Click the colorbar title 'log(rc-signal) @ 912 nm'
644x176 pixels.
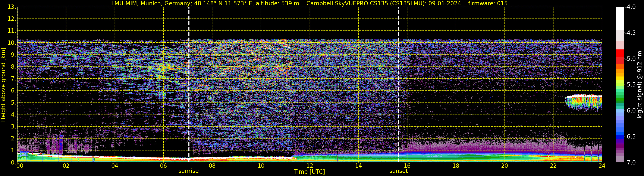tap(640, 85)
